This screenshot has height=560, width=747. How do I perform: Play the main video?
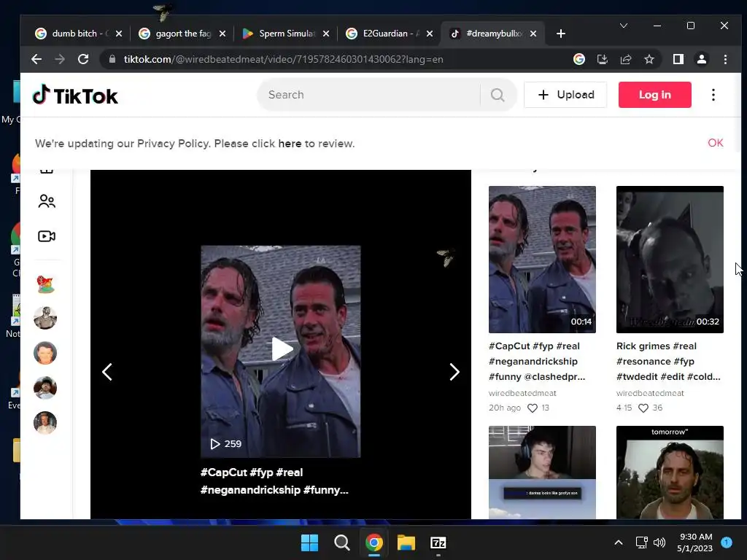point(282,349)
